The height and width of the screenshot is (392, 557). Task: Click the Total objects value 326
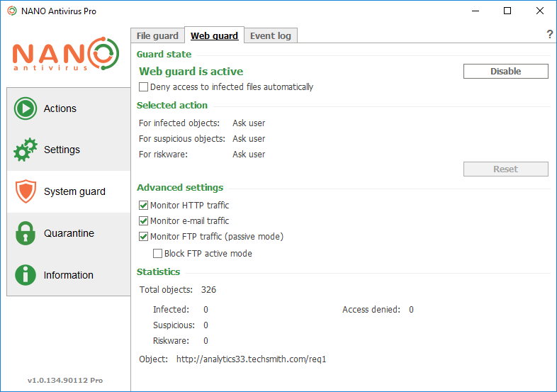click(x=208, y=290)
